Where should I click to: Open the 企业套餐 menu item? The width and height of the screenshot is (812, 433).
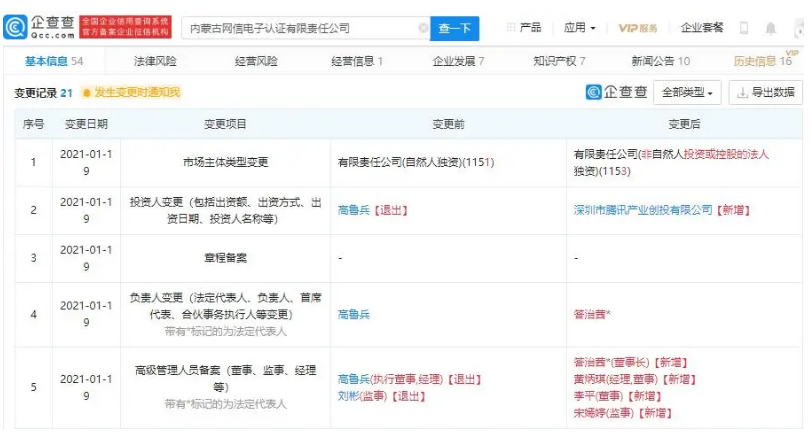701,28
